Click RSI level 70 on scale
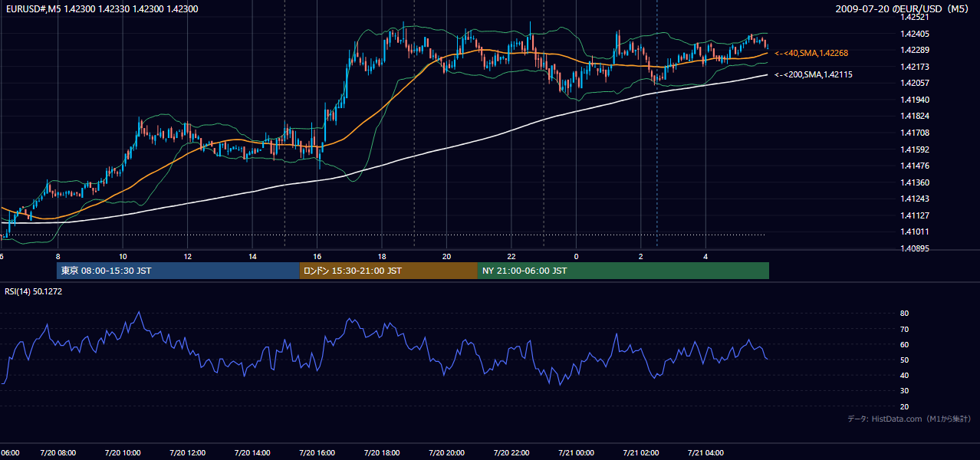 (905, 329)
